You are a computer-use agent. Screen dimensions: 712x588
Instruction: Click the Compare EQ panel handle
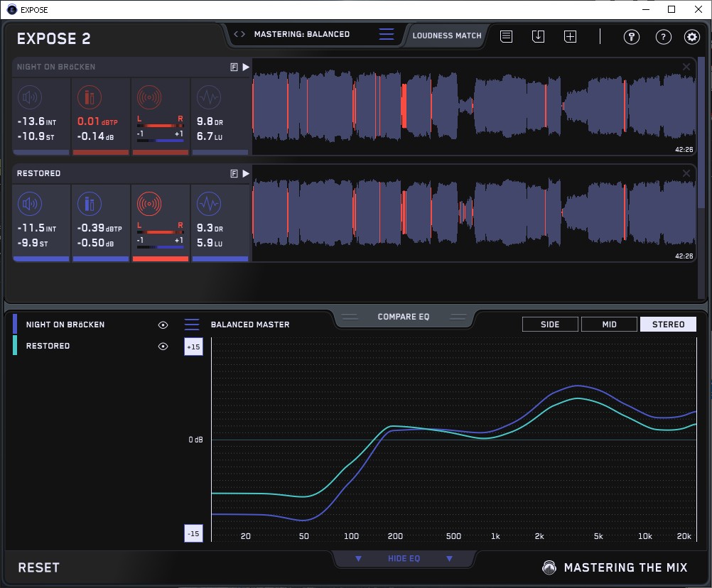click(x=403, y=317)
